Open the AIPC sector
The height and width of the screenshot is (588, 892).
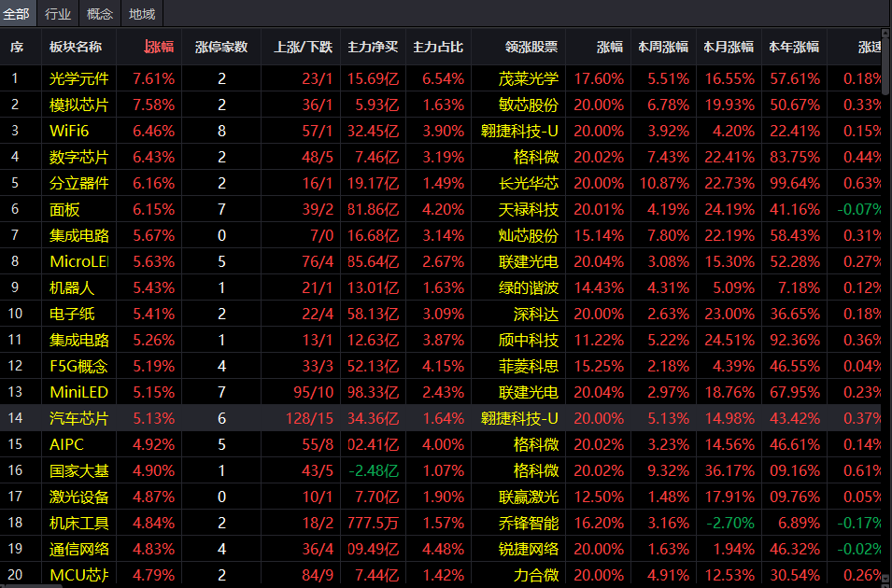click(x=66, y=444)
